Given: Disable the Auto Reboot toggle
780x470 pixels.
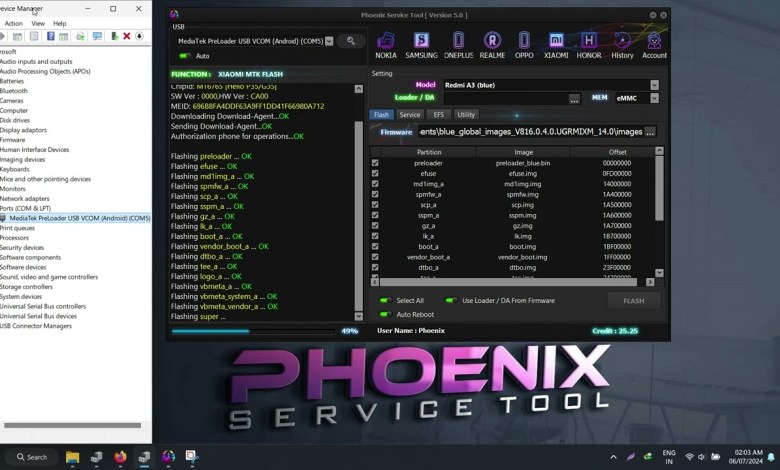Looking at the screenshot, I should point(385,314).
